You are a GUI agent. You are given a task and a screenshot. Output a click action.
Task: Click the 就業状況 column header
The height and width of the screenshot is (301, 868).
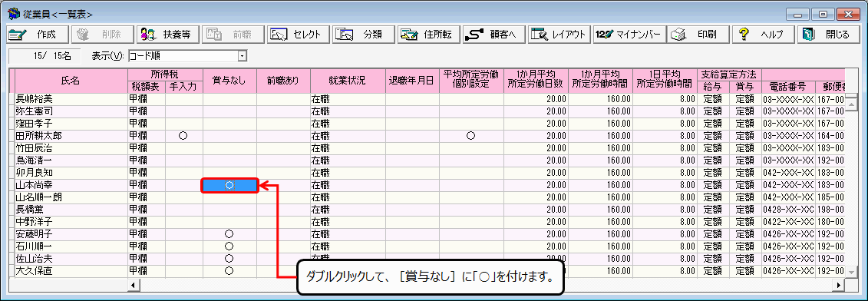point(348,81)
